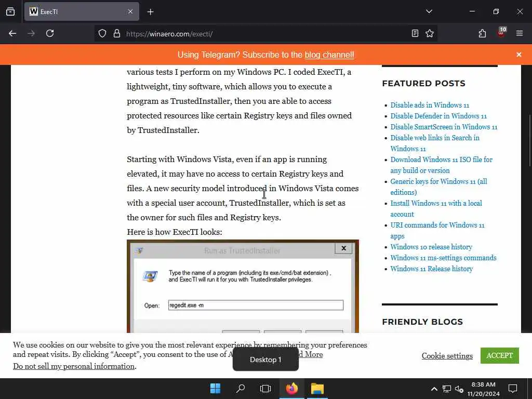Show hidden system tray icons chevron
The width and height of the screenshot is (532, 399).
pyautogui.click(x=434, y=389)
